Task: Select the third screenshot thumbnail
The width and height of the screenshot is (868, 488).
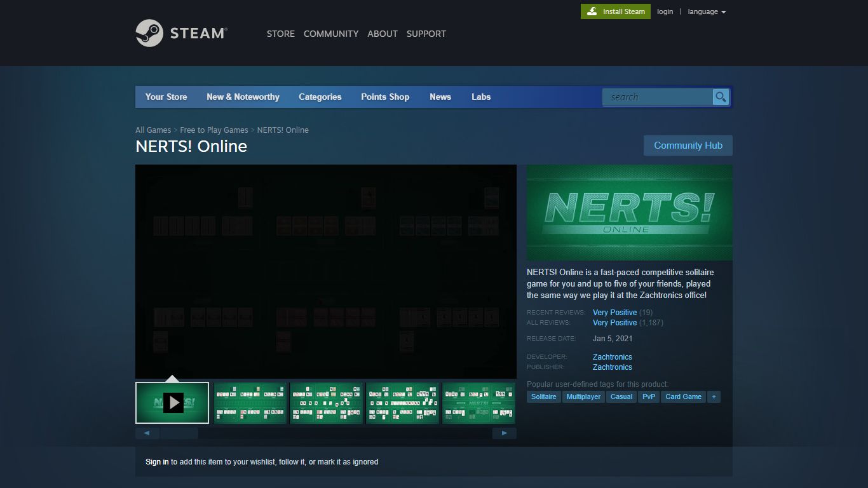Action: [x=326, y=403]
